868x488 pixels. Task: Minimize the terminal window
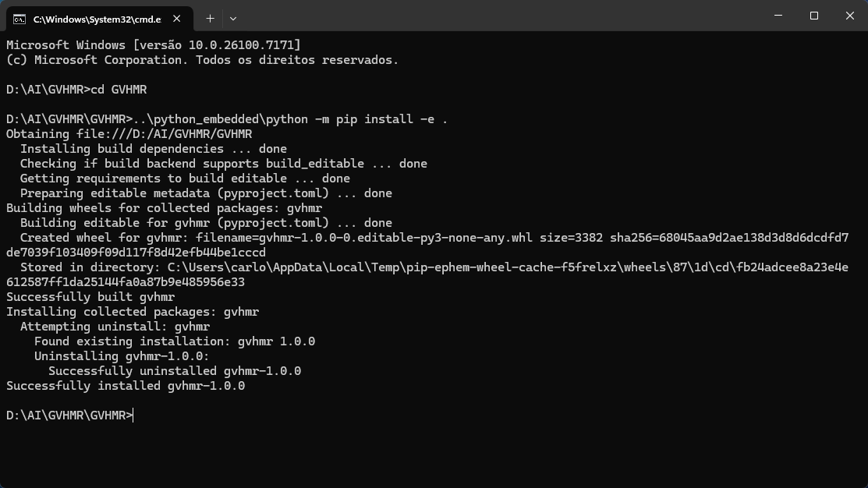(778, 16)
